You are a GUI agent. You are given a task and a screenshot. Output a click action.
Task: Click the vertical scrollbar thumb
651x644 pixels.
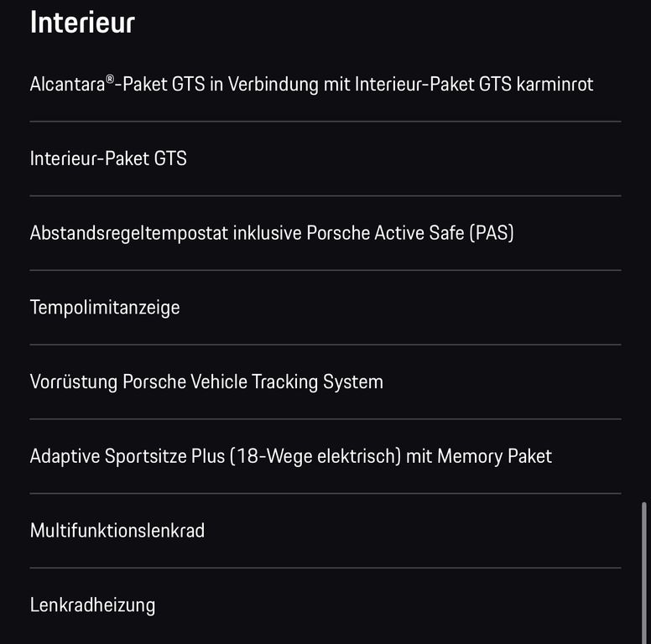[643, 570]
